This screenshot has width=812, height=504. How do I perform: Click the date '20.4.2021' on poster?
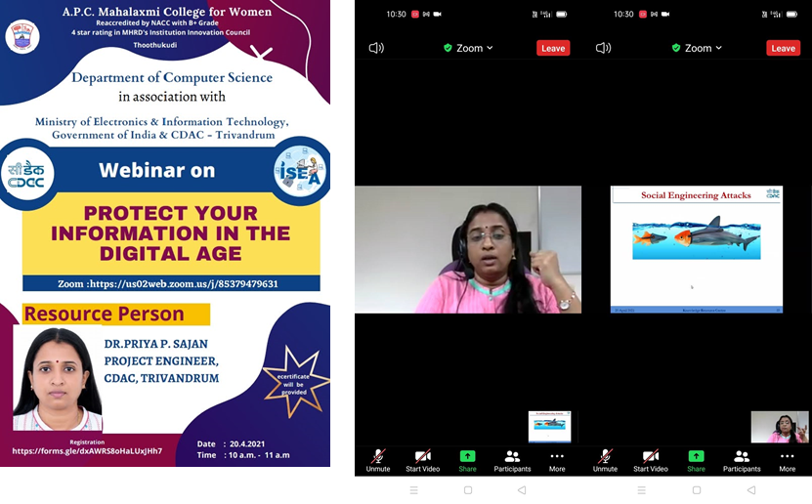coord(247,444)
